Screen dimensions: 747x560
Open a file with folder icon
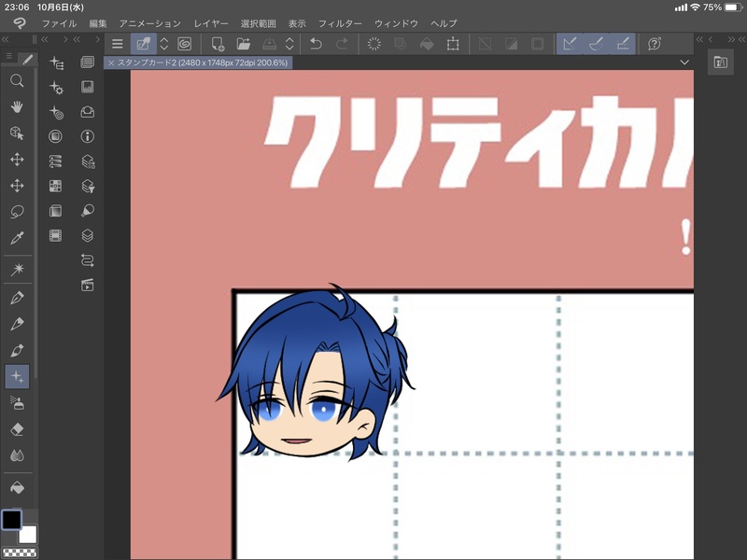pyautogui.click(x=244, y=44)
